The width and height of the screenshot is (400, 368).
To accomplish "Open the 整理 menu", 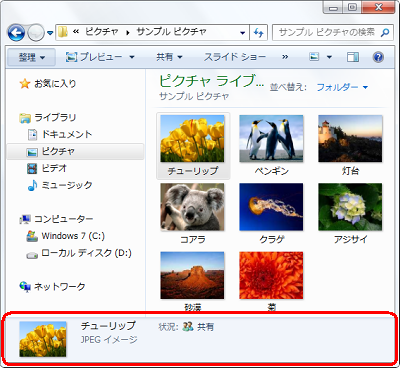I will [31, 57].
